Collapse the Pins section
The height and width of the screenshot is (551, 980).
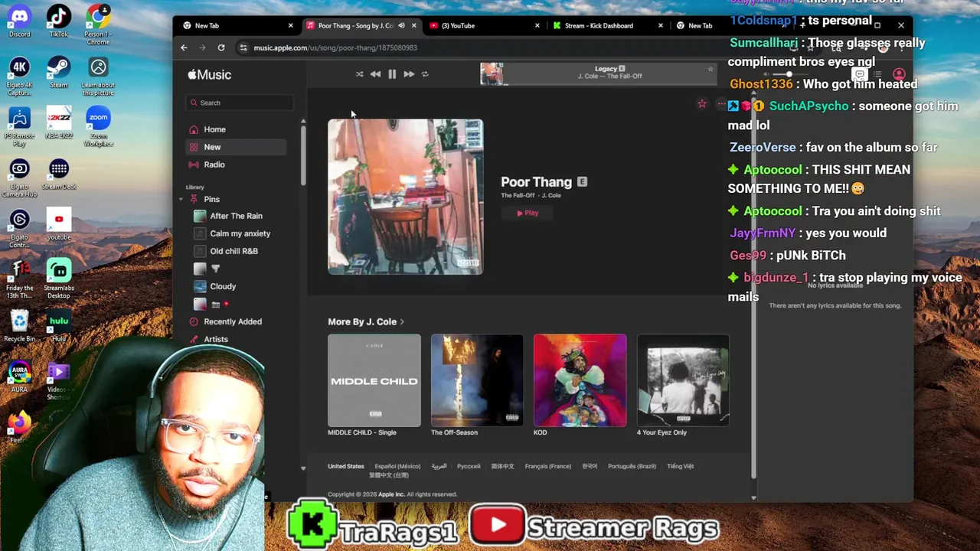[181, 199]
